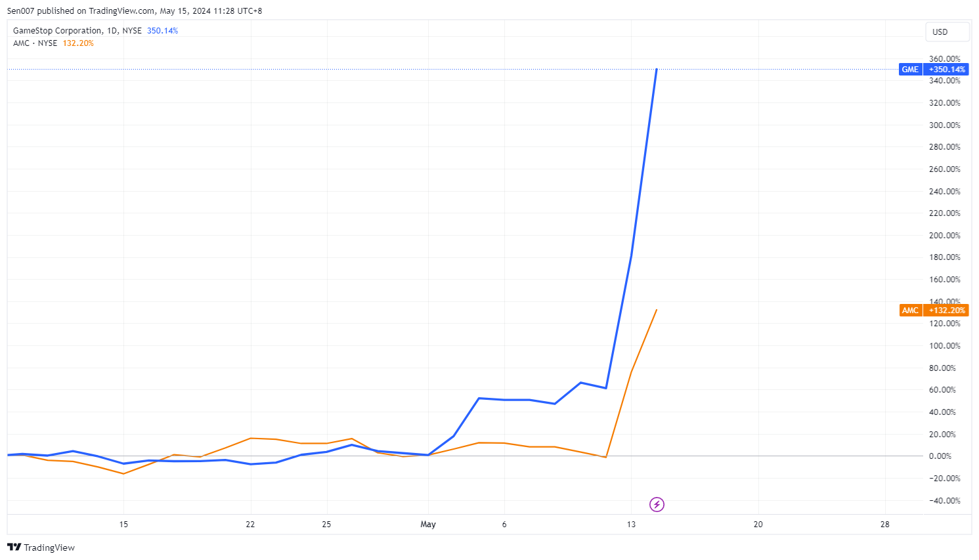Select the May label on date axis
Image resolution: width=979 pixels, height=560 pixels.
click(428, 525)
